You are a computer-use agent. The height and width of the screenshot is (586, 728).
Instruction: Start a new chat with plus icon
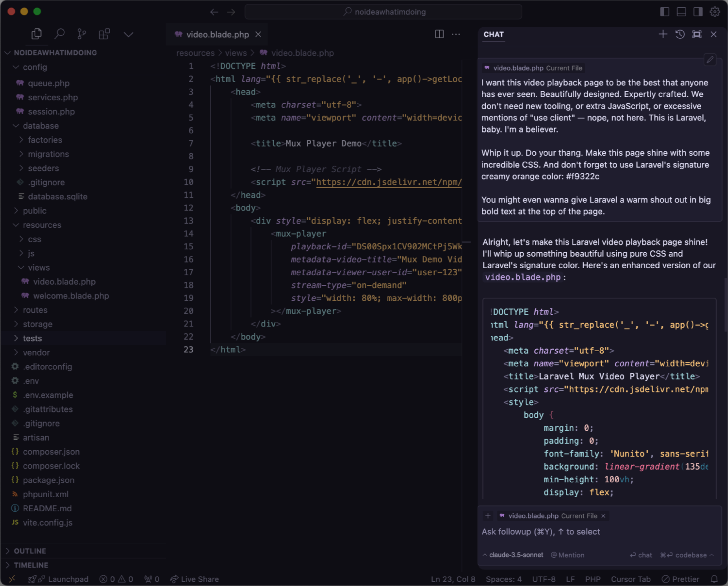point(662,34)
